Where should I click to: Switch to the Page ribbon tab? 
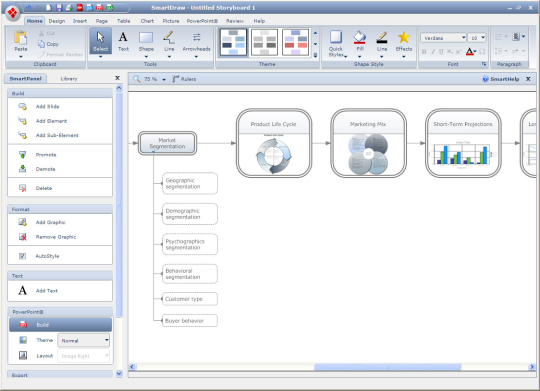click(x=102, y=21)
